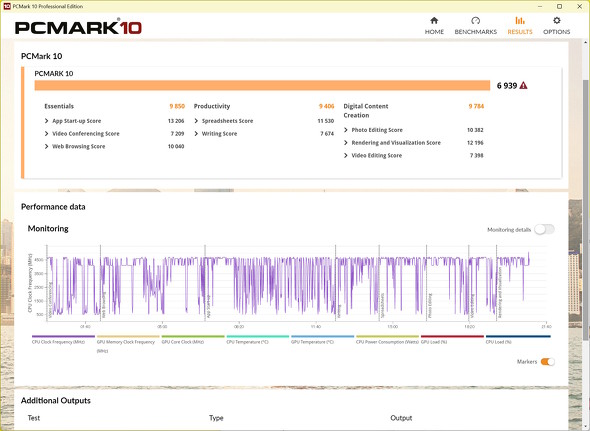Click the PCMark 10 title bar app icon

(7, 6)
